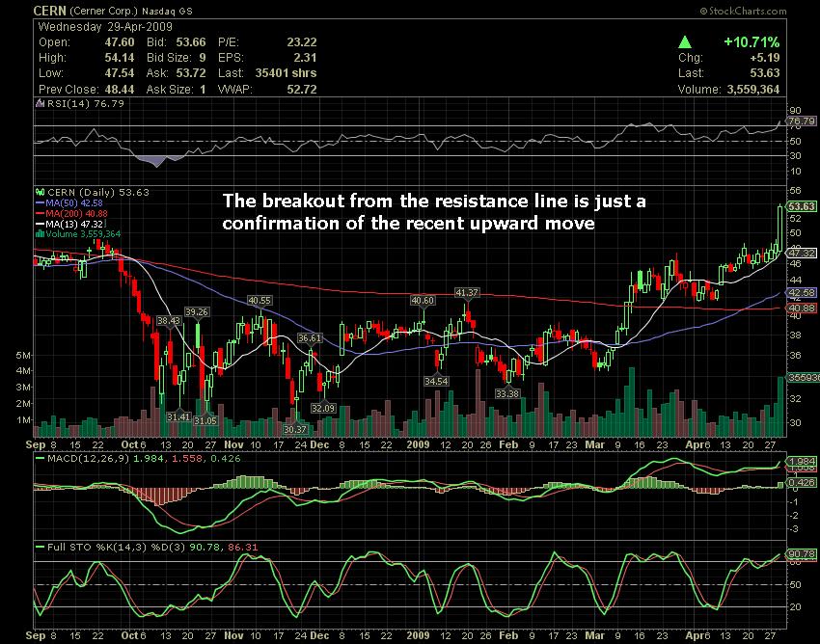Select the CERN ticker symbol in the title
Viewport: 820px width, 644px height.
[49, 11]
